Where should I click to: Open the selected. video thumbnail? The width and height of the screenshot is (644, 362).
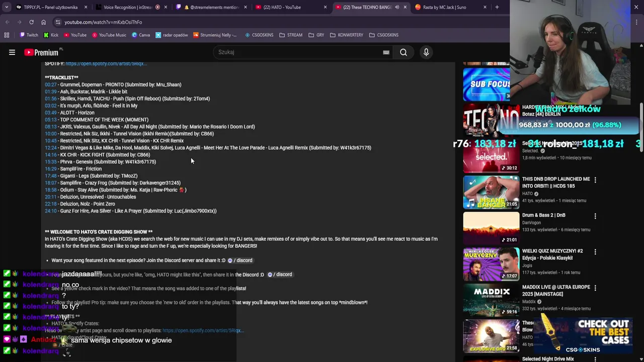pos(491,155)
